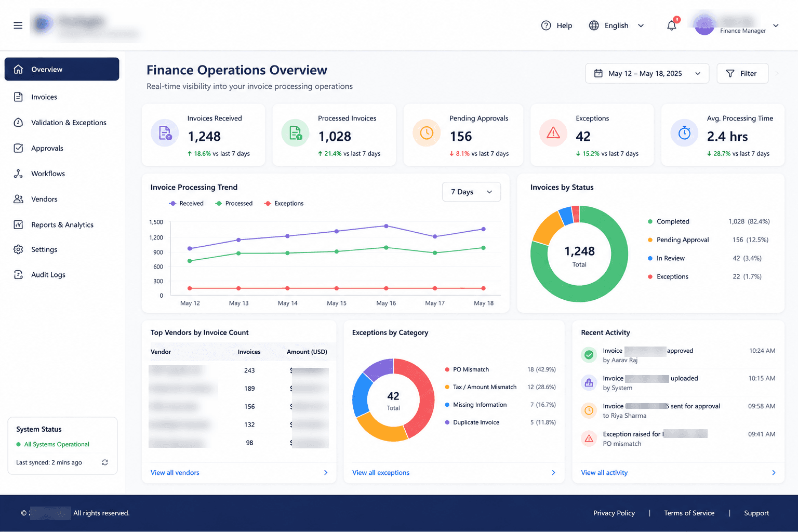Screen dimensions: 798x532
Task: Click the Avg. Processing Time stopwatch icon
Action: [x=684, y=133]
